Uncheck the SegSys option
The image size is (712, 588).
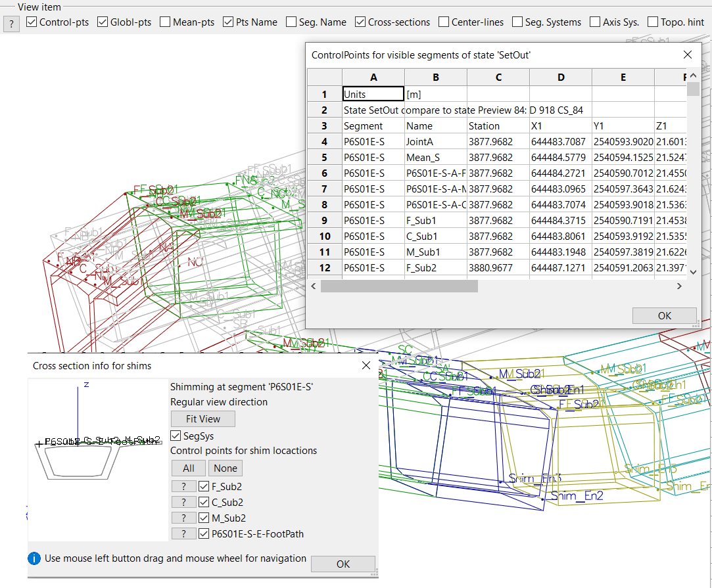pyautogui.click(x=176, y=436)
